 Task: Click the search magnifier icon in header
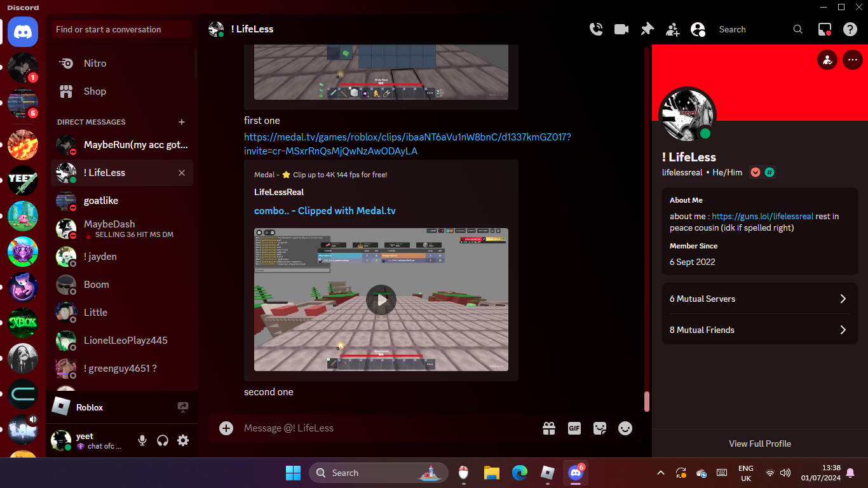pyautogui.click(x=798, y=29)
